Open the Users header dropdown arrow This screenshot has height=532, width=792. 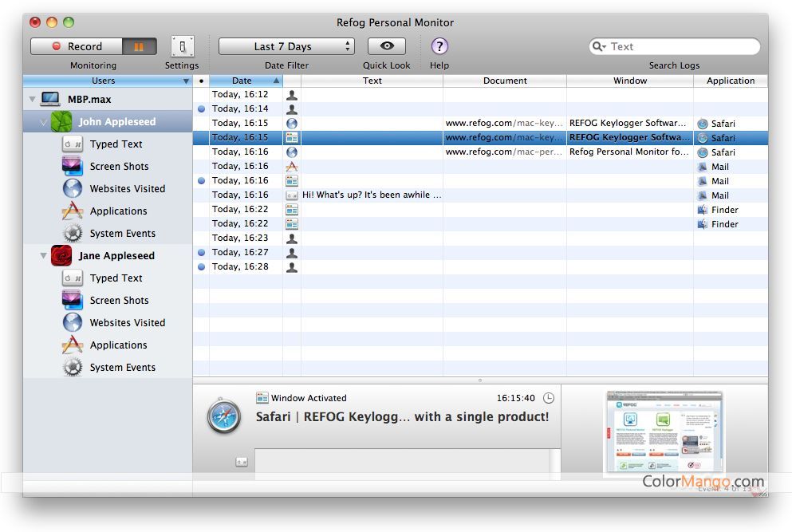(x=186, y=81)
